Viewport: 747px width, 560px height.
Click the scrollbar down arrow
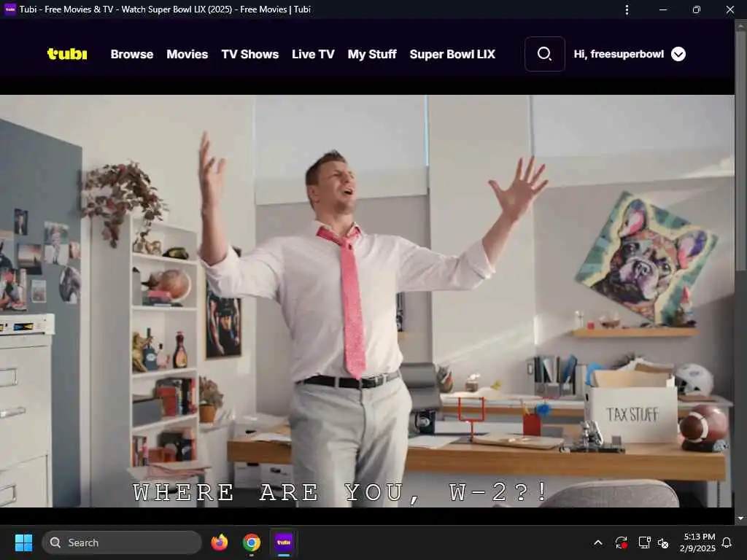coord(740,518)
